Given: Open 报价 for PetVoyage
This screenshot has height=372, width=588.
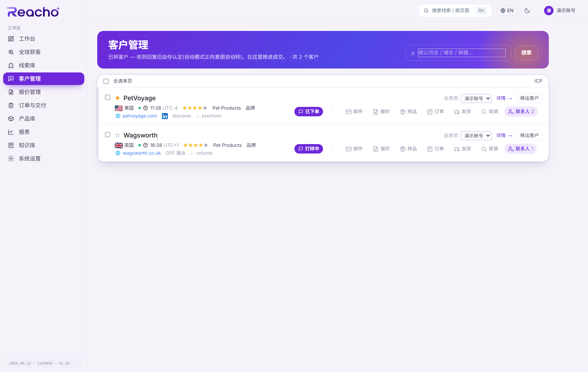Looking at the screenshot, I should (x=381, y=111).
